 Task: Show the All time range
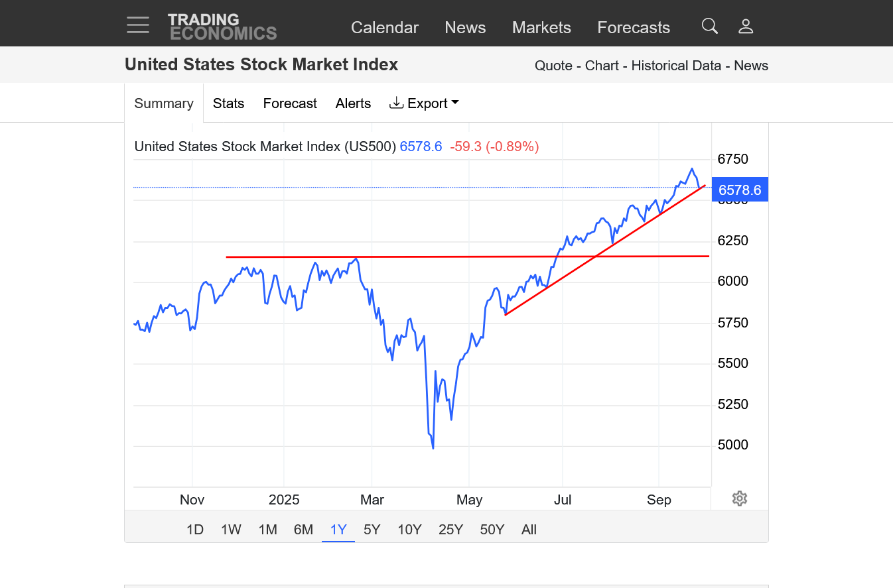pyautogui.click(x=529, y=530)
